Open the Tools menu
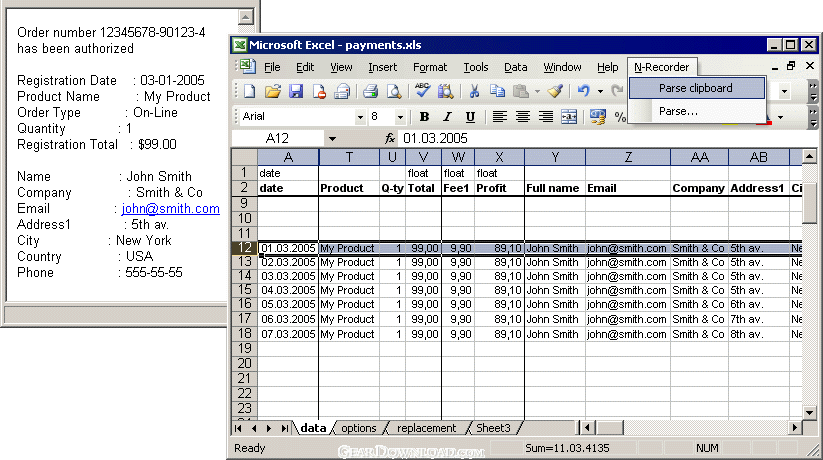The height and width of the screenshot is (460, 823). (476, 67)
